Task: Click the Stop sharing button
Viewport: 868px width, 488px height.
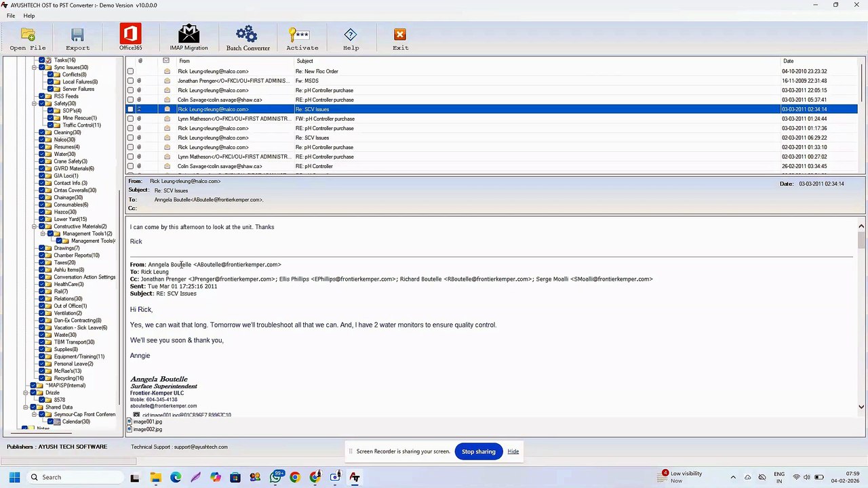Action: [x=479, y=451]
